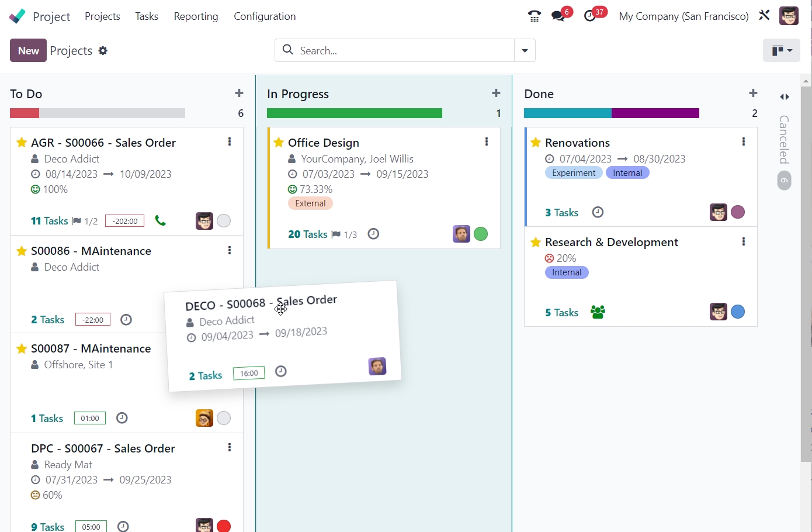This screenshot has width=812, height=532.
Task: Click the group icon on Research & Development card
Action: (x=597, y=312)
